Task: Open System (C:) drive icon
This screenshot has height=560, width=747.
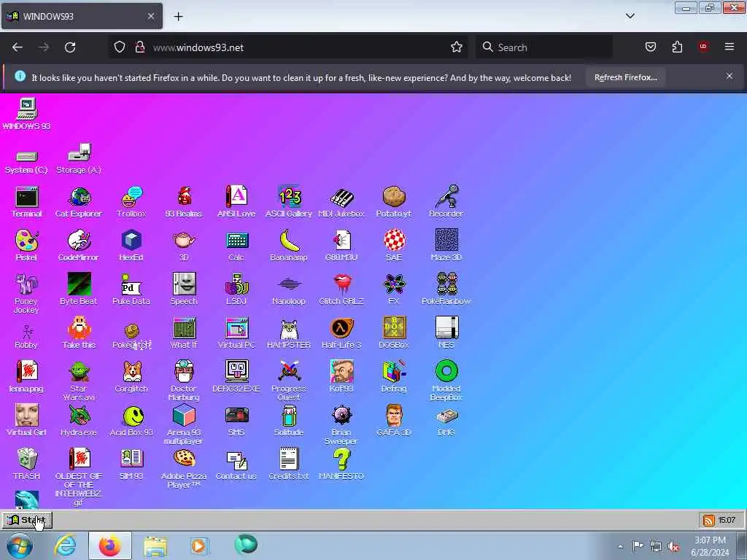Action: (26, 162)
